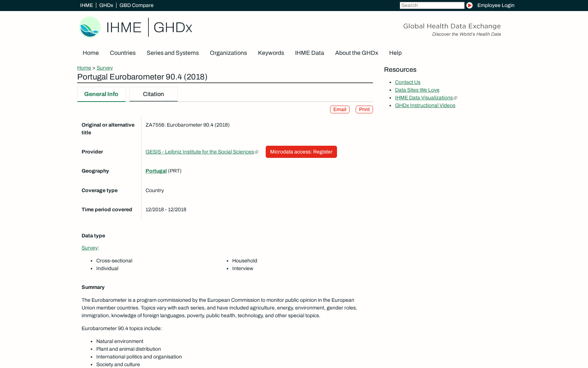Select the General Info tab
Viewport: 588px width, 368px height.
(x=101, y=94)
